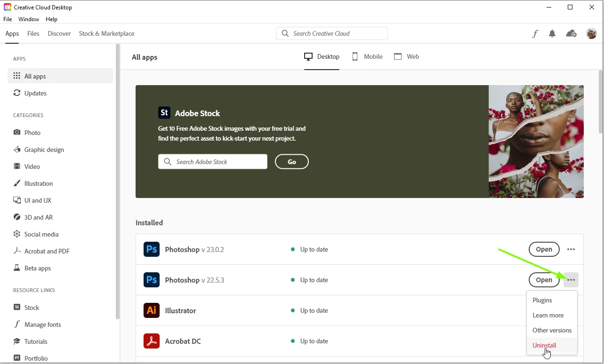Click Go in Adobe Stock banner
Screen dimensions: 604x364
(292, 162)
